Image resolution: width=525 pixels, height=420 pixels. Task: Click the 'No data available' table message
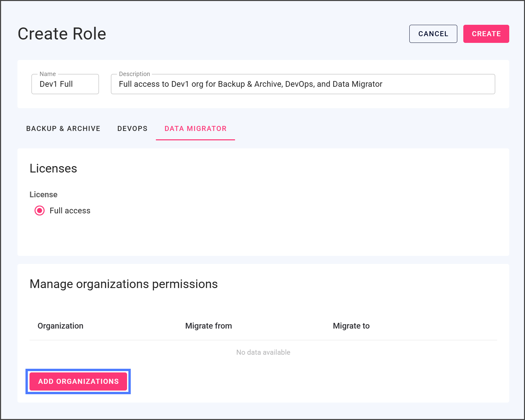[x=263, y=352]
